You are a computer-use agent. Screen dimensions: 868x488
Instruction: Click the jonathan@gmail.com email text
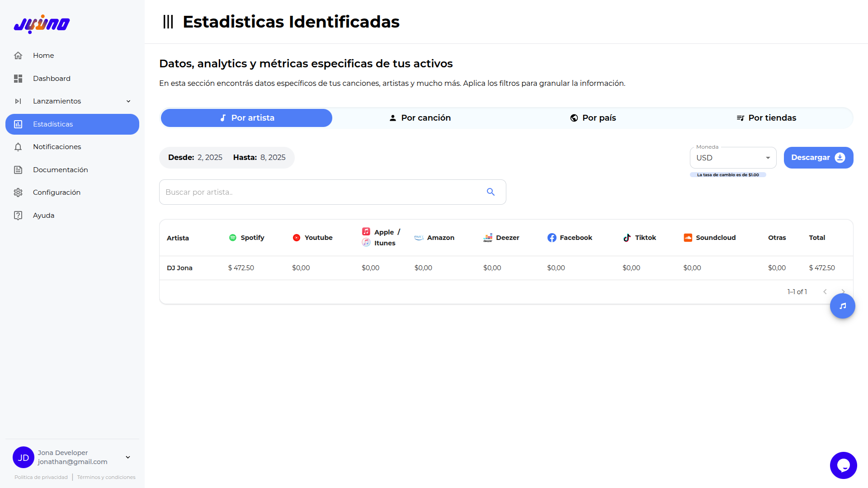click(72, 462)
